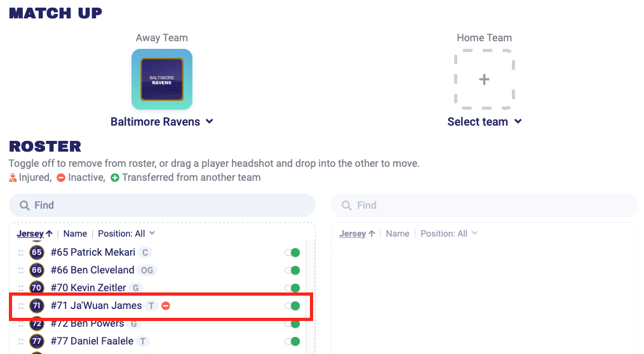
Task: Disable Ja'Wuan James roster toggle
Action: (292, 306)
